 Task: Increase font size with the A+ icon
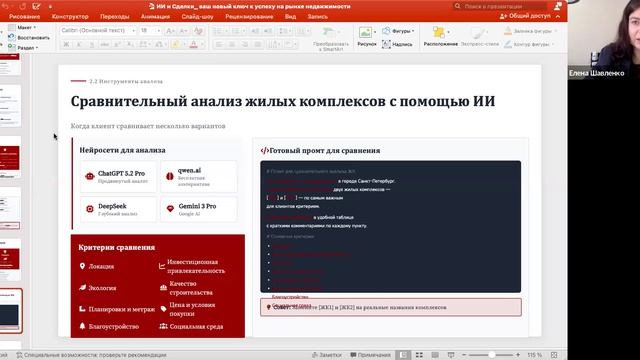pyautogui.click(x=171, y=31)
